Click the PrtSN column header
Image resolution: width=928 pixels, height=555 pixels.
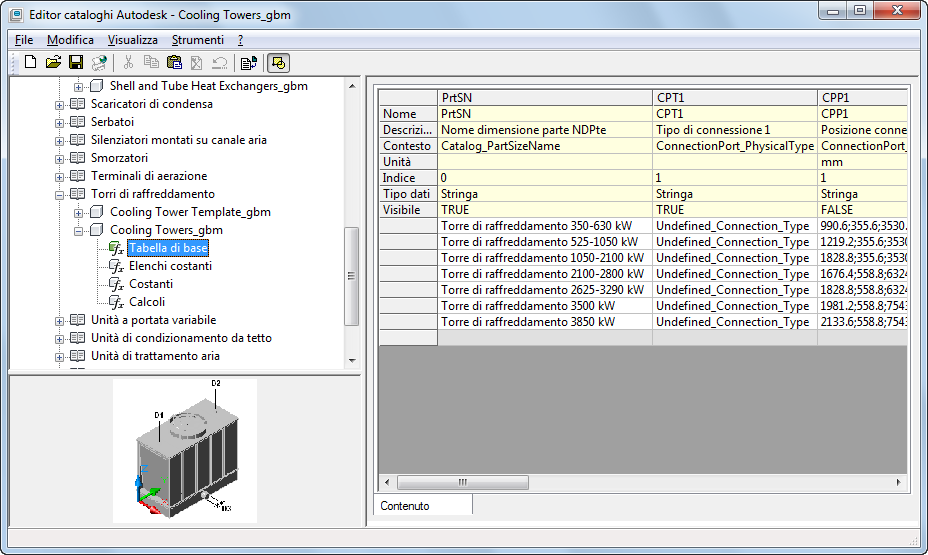tap(544, 98)
